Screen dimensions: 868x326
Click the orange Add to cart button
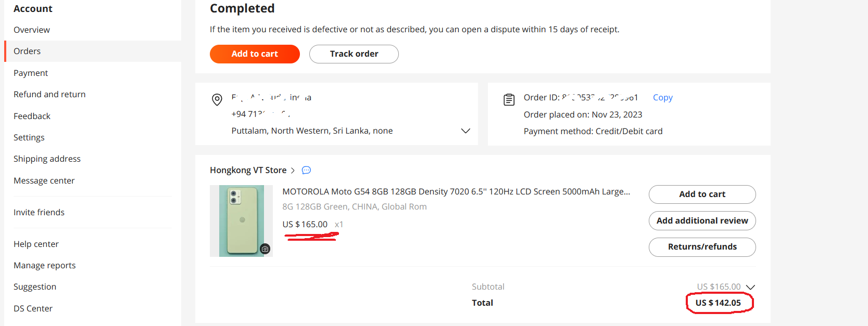click(255, 54)
